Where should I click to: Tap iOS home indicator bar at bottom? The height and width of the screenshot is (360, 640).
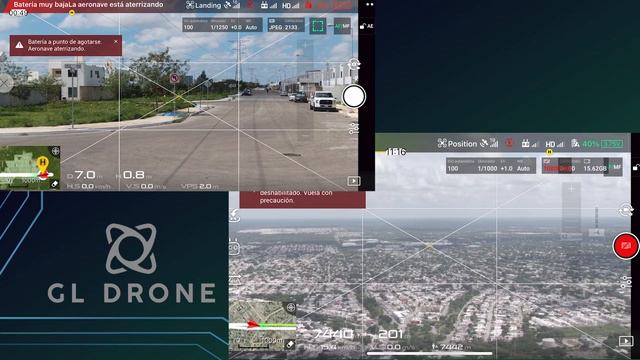[429, 353]
